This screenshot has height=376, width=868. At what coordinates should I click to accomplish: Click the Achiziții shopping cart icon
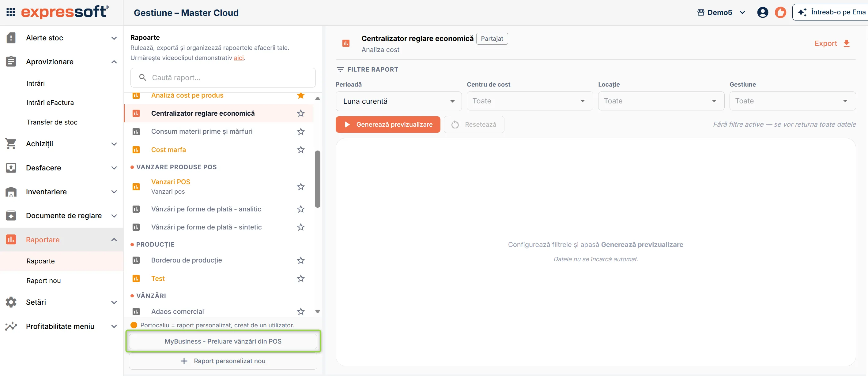[x=11, y=144]
